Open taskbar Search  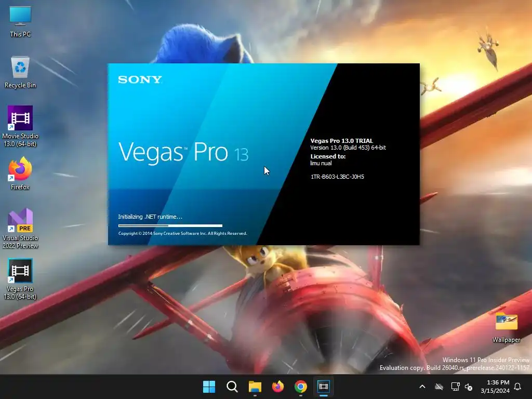click(x=232, y=387)
